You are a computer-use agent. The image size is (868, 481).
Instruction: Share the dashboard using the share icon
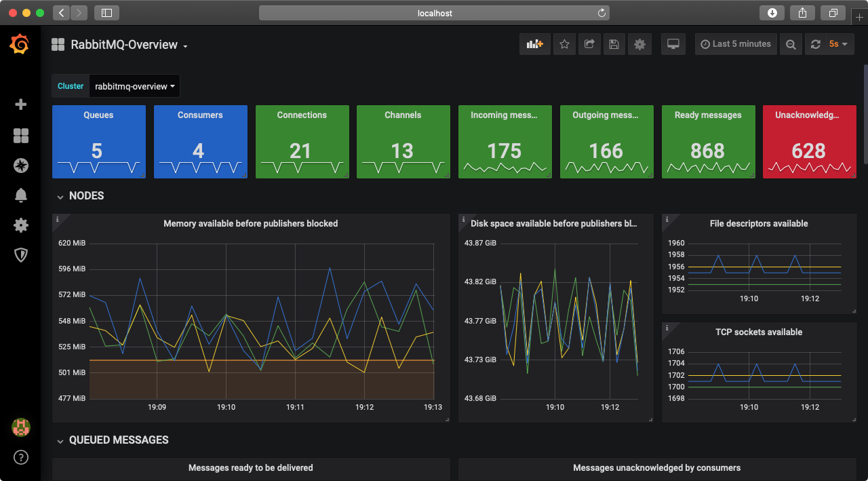pos(589,43)
